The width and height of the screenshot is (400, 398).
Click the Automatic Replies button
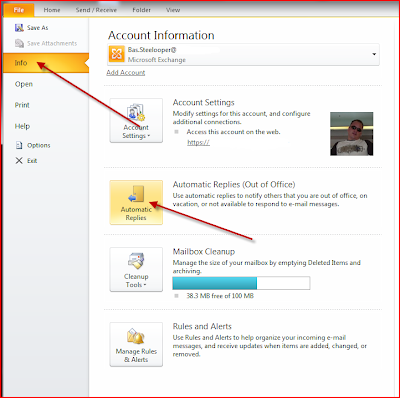pyautogui.click(x=136, y=202)
